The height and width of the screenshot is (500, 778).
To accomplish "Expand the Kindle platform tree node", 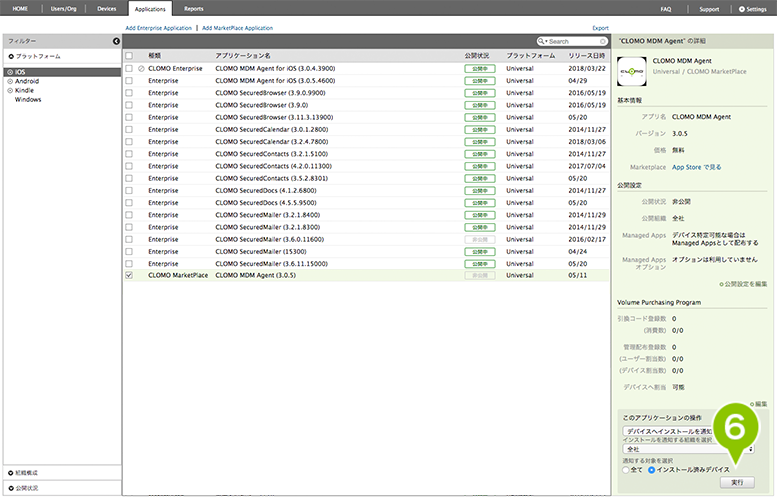I will pos(10,90).
